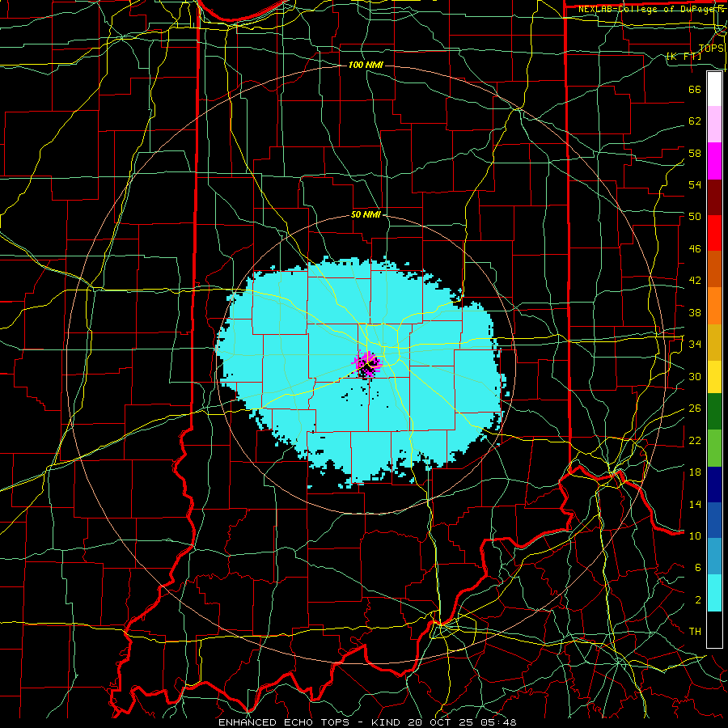Click the legend value '30'
Image resolution: width=728 pixels, height=728 pixels.
pyautogui.click(x=695, y=376)
